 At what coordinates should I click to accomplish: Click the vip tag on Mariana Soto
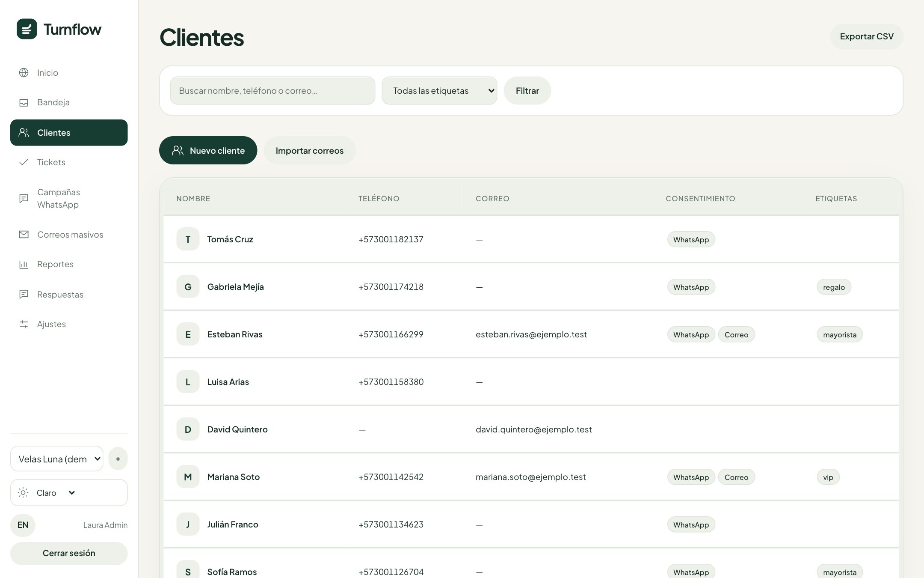click(828, 477)
